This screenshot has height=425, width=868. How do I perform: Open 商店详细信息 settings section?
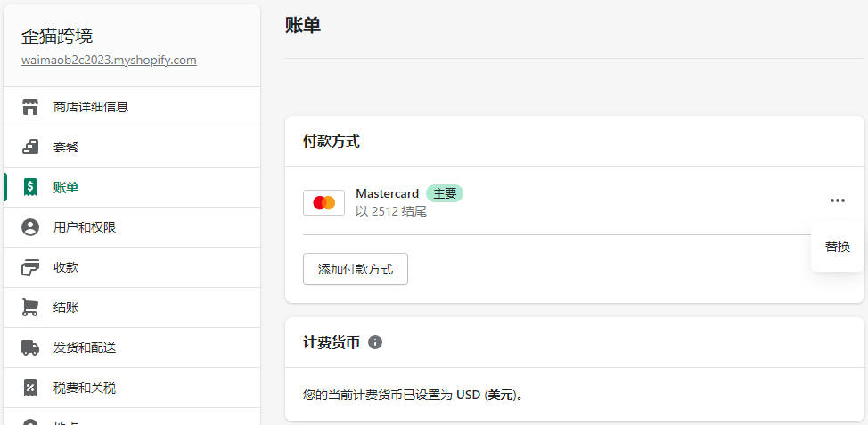pyautogui.click(x=132, y=107)
